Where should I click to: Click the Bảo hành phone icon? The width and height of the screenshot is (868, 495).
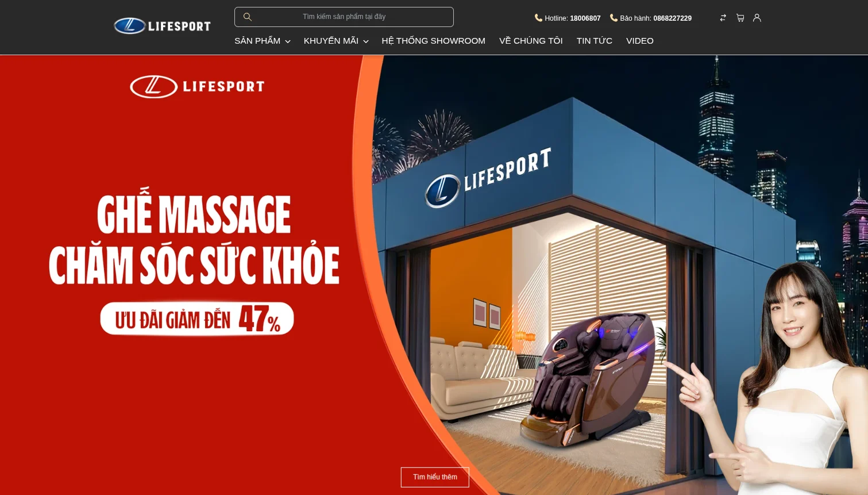614,18
